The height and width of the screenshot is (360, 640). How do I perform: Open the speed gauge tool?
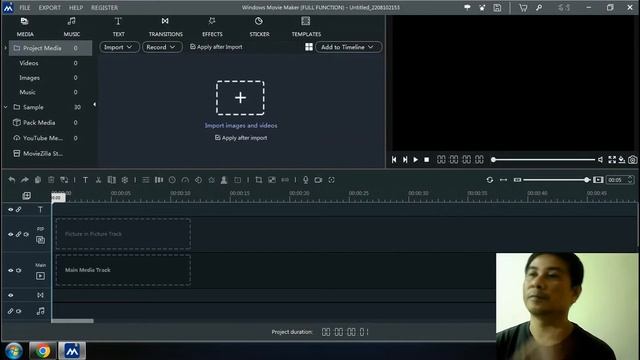coord(185,180)
